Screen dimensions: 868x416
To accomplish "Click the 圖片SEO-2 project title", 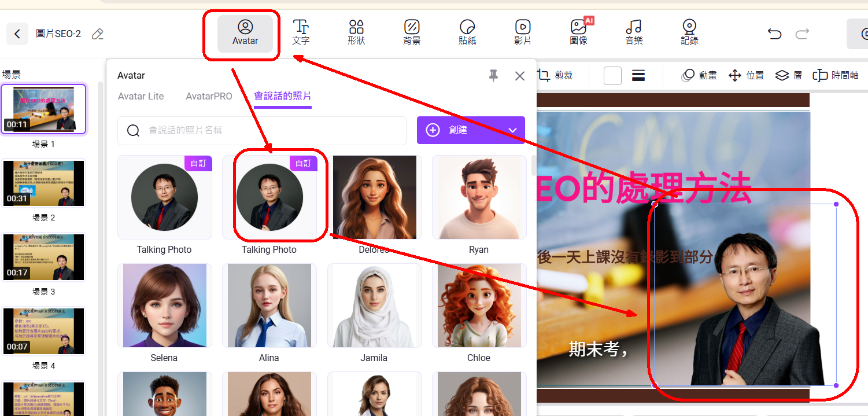I will (x=58, y=34).
